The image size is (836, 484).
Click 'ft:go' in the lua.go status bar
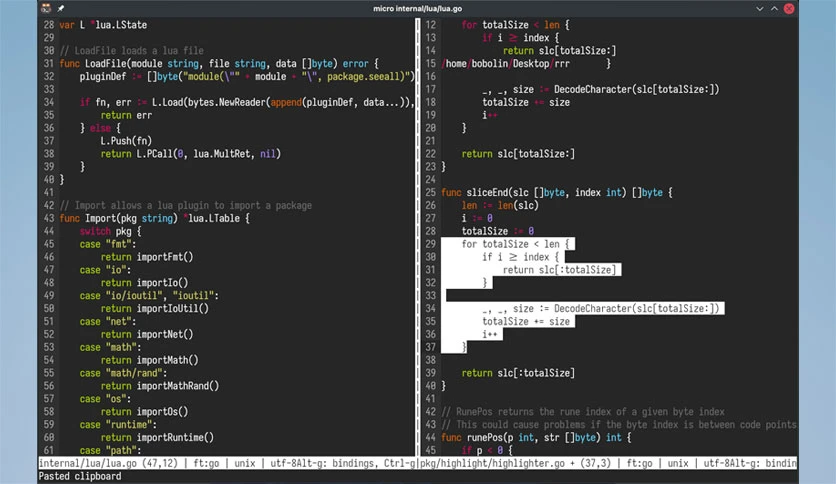206,463
